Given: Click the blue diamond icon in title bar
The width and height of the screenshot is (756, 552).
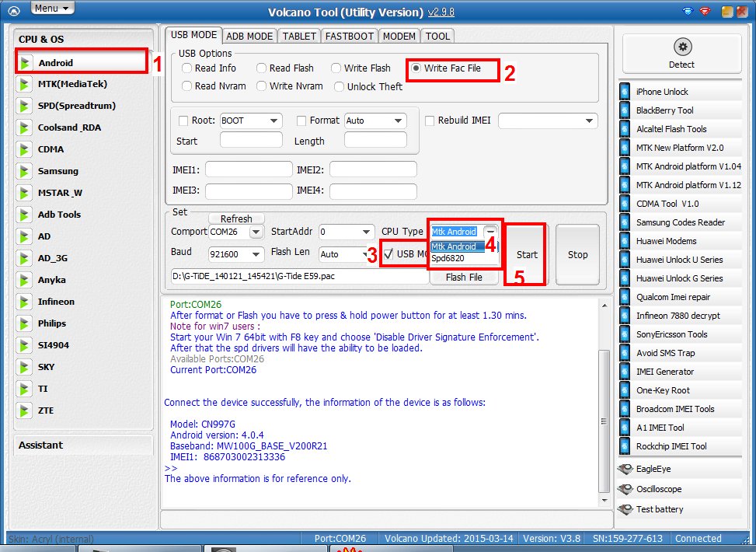Looking at the screenshot, I should click(x=688, y=11).
